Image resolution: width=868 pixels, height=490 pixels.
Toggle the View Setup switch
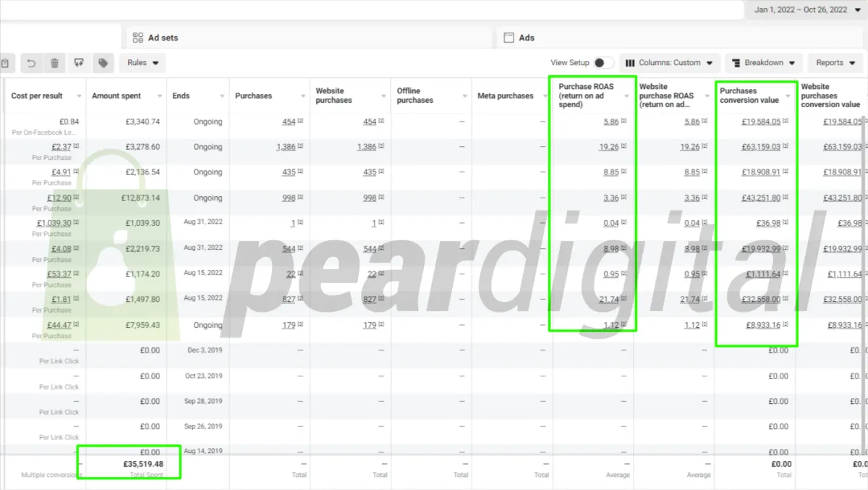pos(604,63)
